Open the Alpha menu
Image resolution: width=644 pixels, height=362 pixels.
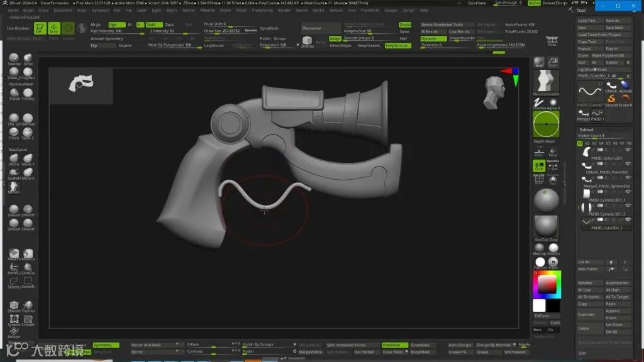click(13, 10)
